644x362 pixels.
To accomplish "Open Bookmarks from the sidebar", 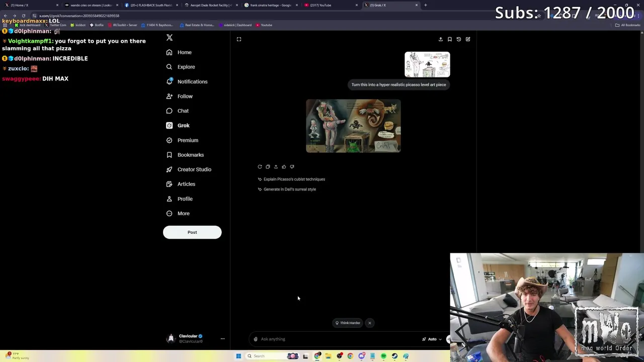I will point(185,155).
